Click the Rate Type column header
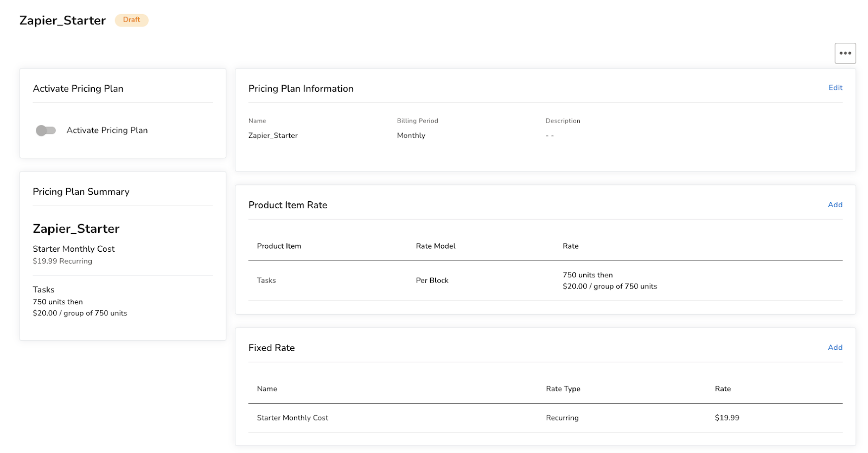Image resolution: width=868 pixels, height=453 pixels. tap(563, 389)
